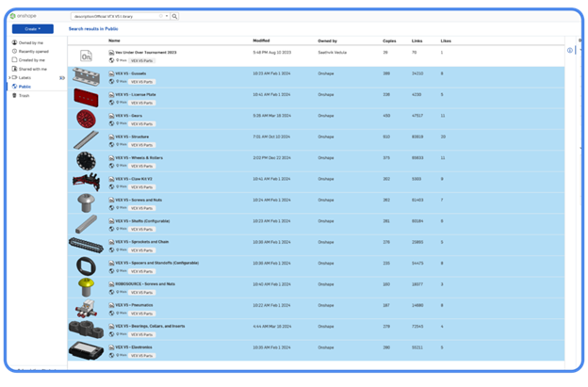Sort results by Modified column header
588x387 pixels.
(261, 40)
